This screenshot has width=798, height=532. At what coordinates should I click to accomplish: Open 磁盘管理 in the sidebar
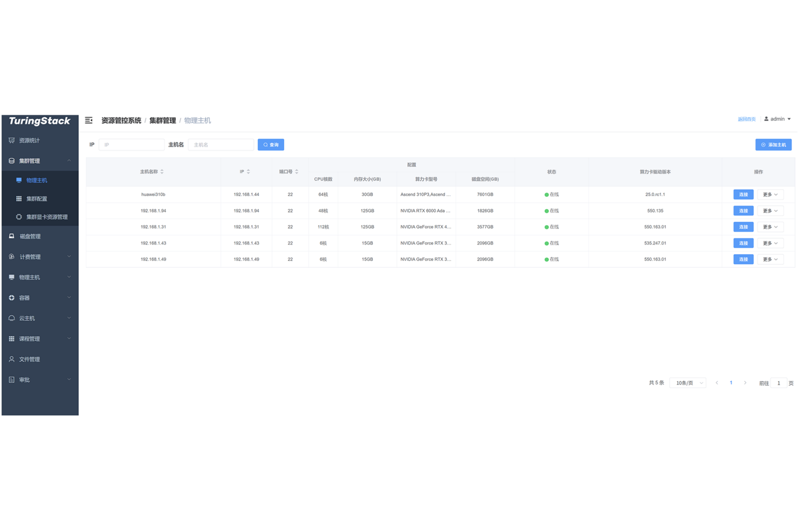[40, 236]
